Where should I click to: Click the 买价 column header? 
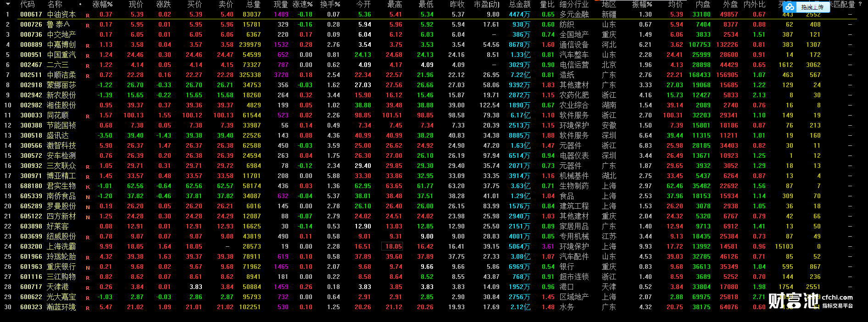click(195, 4)
